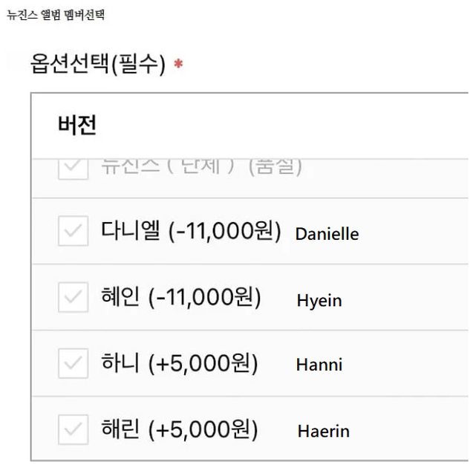
Task: Select the 해린 (+5,000원) option text
Action: 179,429
